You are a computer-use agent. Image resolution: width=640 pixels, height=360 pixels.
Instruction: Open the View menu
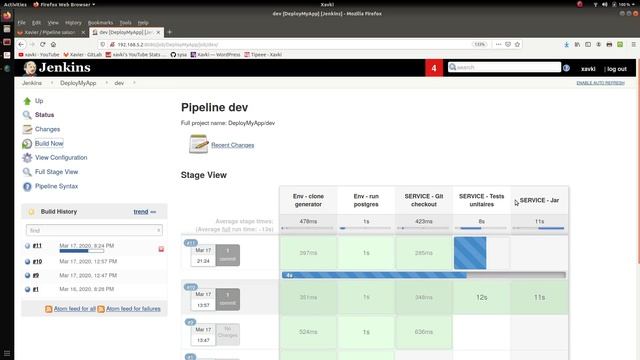pos(53,22)
